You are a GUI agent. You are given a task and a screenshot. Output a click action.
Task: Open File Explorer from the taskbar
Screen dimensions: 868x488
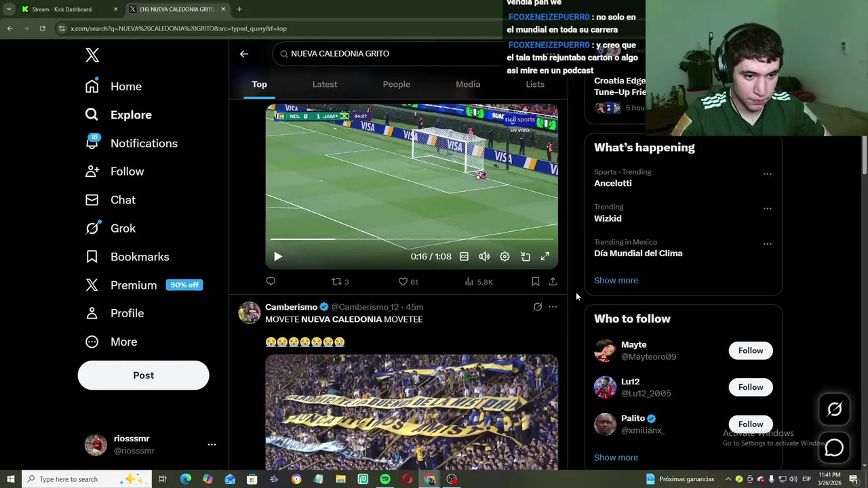pyautogui.click(x=340, y=479)
